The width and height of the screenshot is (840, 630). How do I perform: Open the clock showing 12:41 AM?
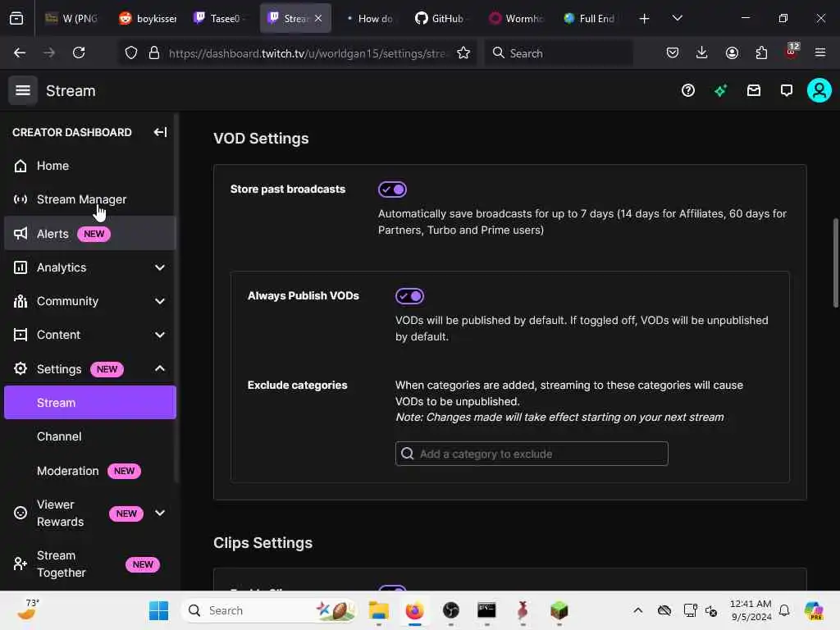click(x=751, y=610)
